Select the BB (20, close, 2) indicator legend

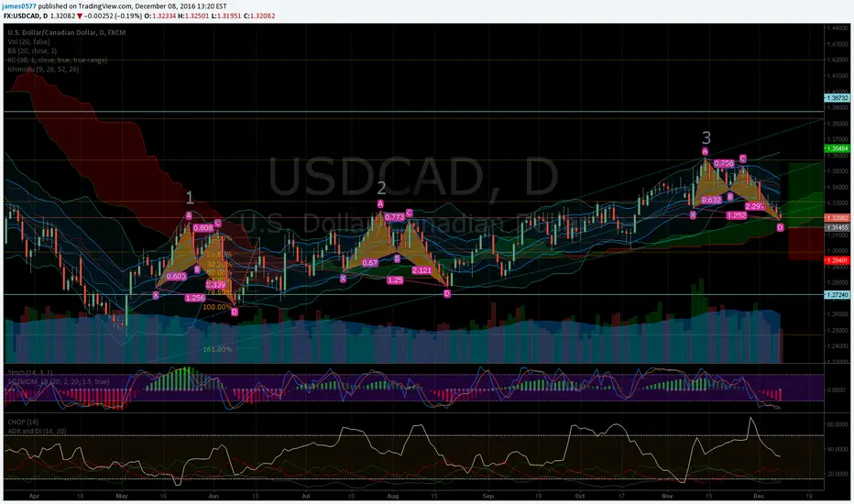tap(32, 50)
